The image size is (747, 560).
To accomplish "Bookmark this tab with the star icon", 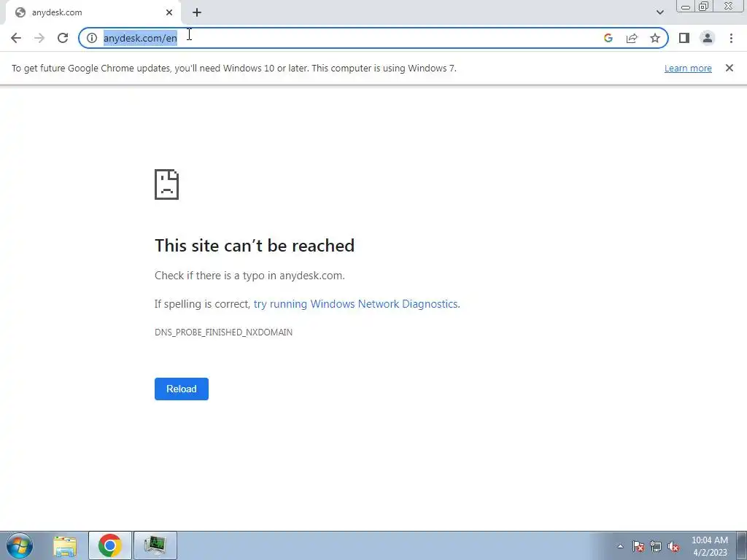I will [655, 38].
